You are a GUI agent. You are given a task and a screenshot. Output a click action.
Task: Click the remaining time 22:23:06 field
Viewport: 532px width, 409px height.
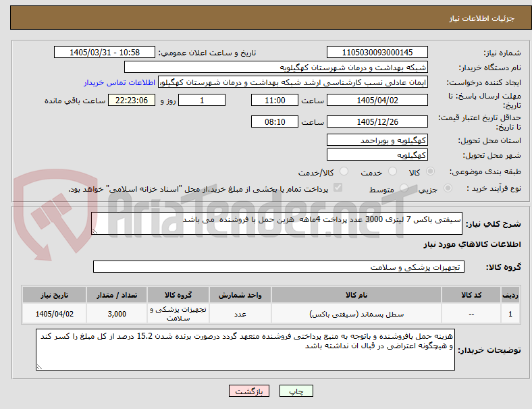click(132, 101)
